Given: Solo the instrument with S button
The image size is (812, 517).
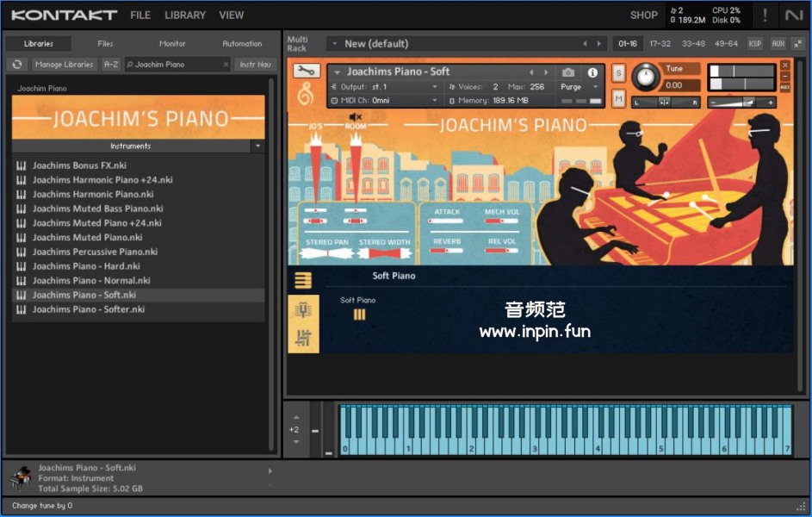Looking at the screenshot, I should [x=618, y=73].
